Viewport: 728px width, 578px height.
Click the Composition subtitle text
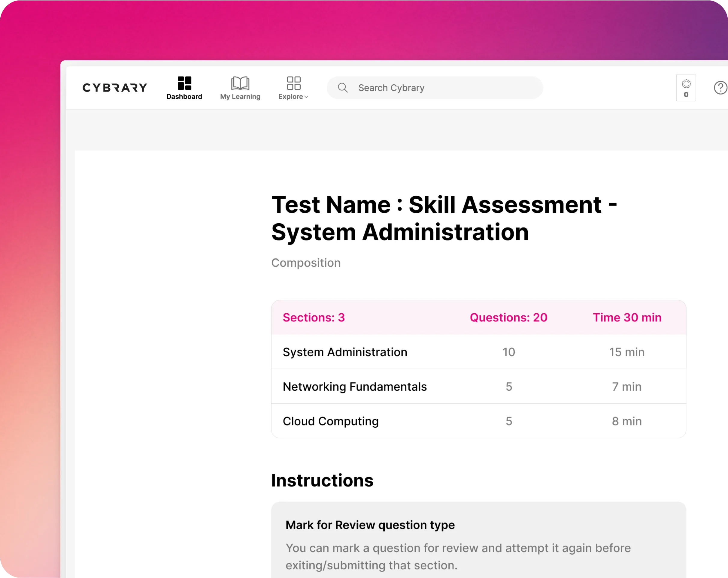click(x=306, y=263)
